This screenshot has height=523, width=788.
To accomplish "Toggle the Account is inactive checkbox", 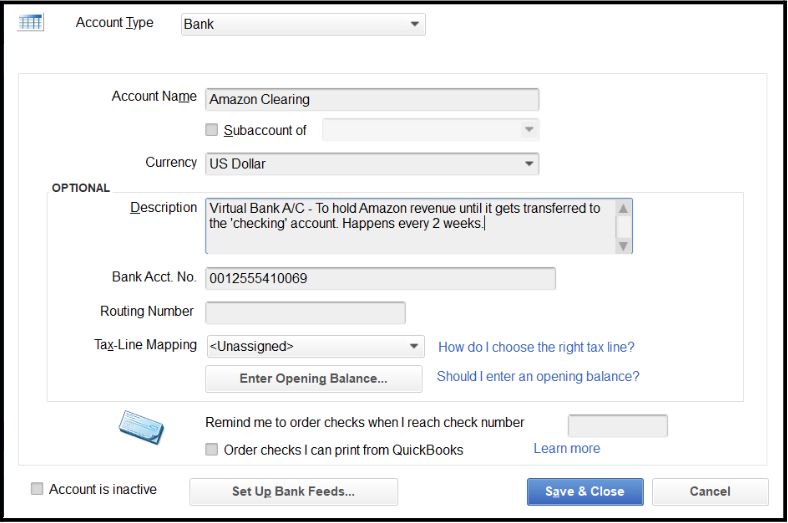I will coord(37,489).
